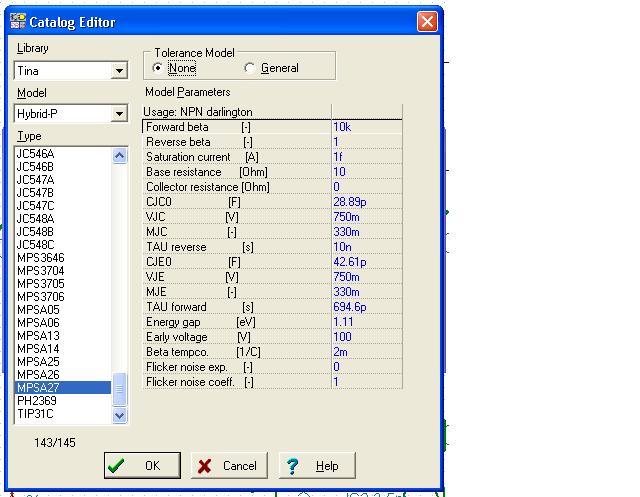640x497 pixels.
Task: Edit the Reverse beta value 1
Action: [x=367, y=142]
